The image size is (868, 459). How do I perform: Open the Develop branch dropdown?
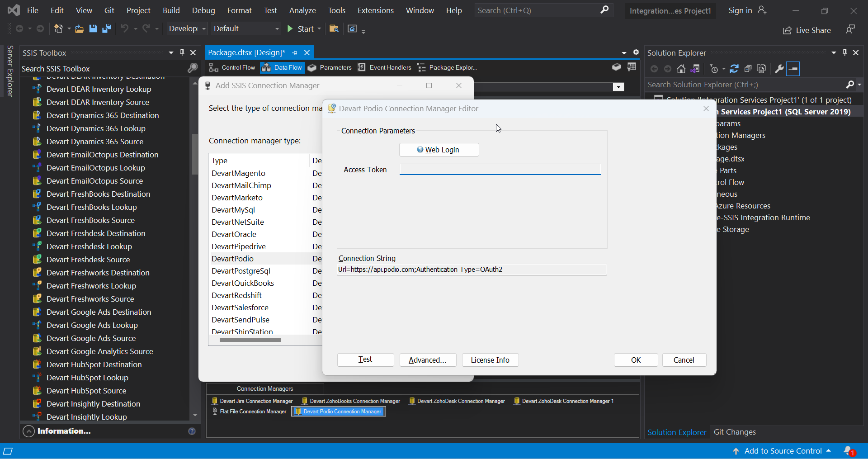point(204,28)
